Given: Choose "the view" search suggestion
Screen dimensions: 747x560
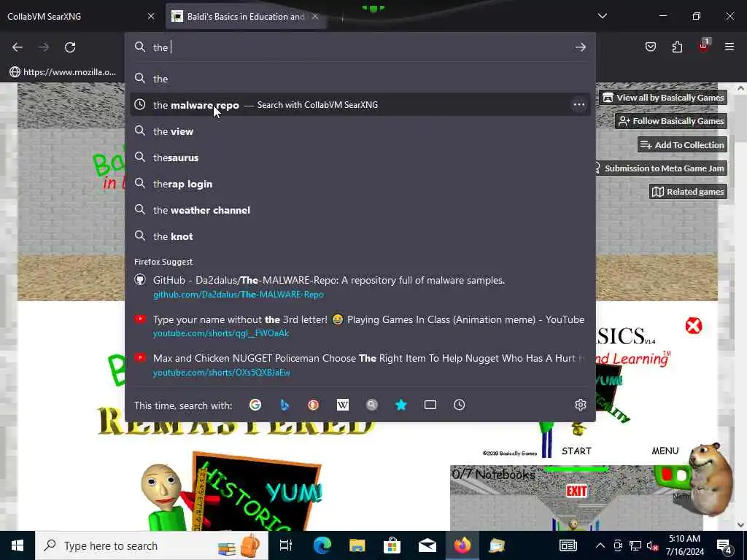Looking at the screenshot, I should click(360, 131).
